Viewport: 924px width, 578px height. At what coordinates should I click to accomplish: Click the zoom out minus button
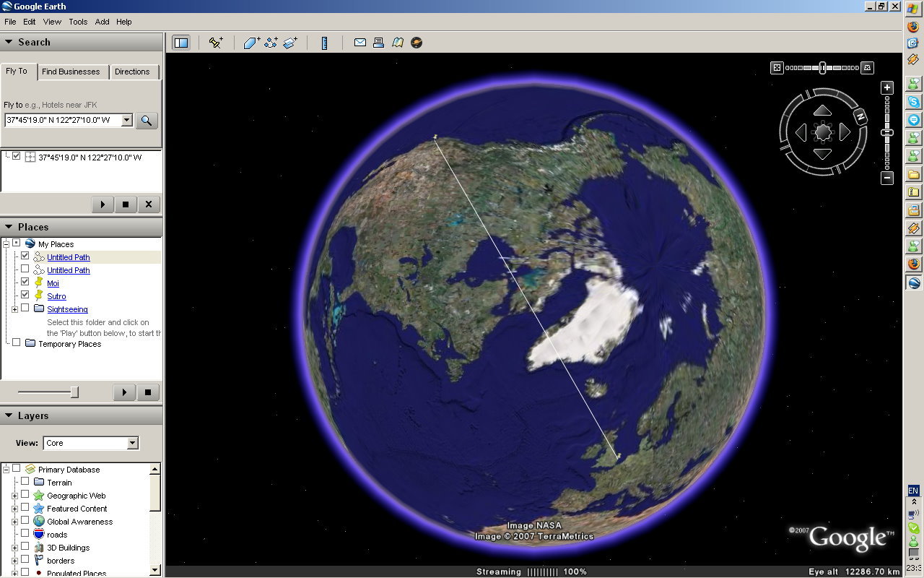(x=888, y=178)
